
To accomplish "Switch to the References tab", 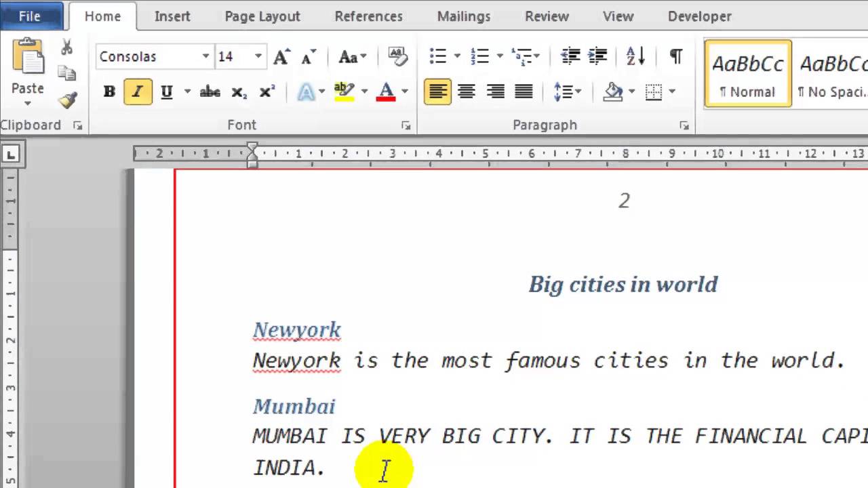I will pos(368,16).
